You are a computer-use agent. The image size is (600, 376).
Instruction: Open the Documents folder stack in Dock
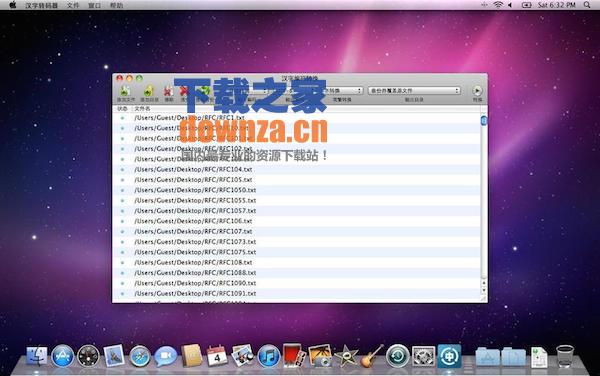[514, 356]
